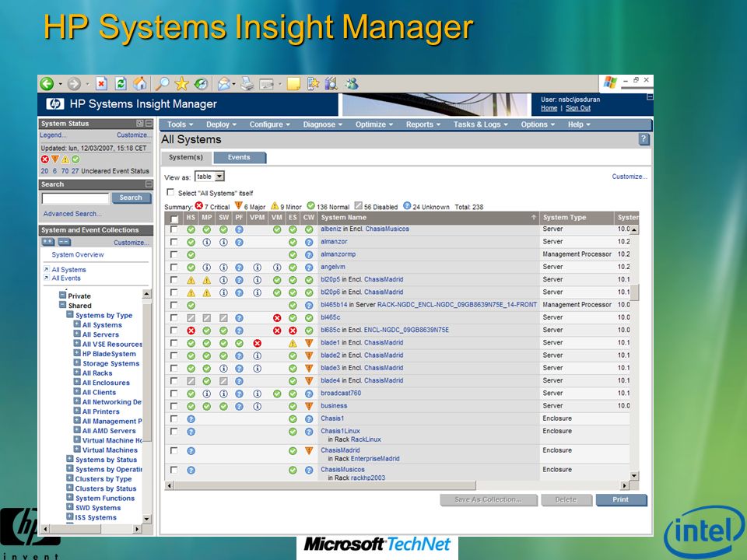The width and height of the screenshot is (747, 560).
Task: Click the critical health status icon for bl685c
Action: point(191,331)
